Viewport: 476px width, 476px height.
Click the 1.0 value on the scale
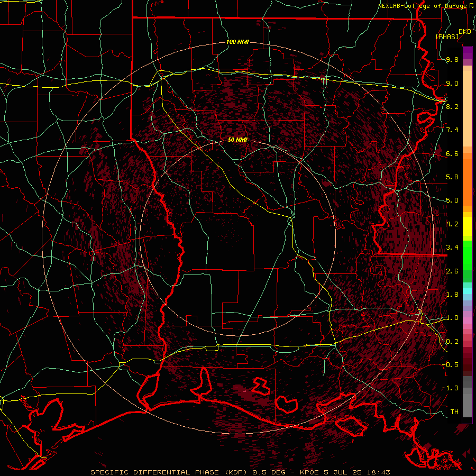[x=452, y=318]
